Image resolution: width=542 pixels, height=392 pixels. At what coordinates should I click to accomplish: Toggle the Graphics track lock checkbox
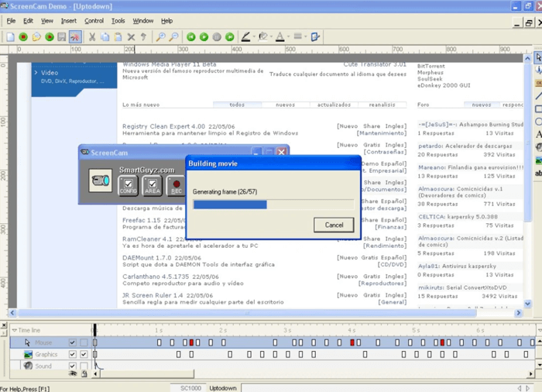click(84, 354)
